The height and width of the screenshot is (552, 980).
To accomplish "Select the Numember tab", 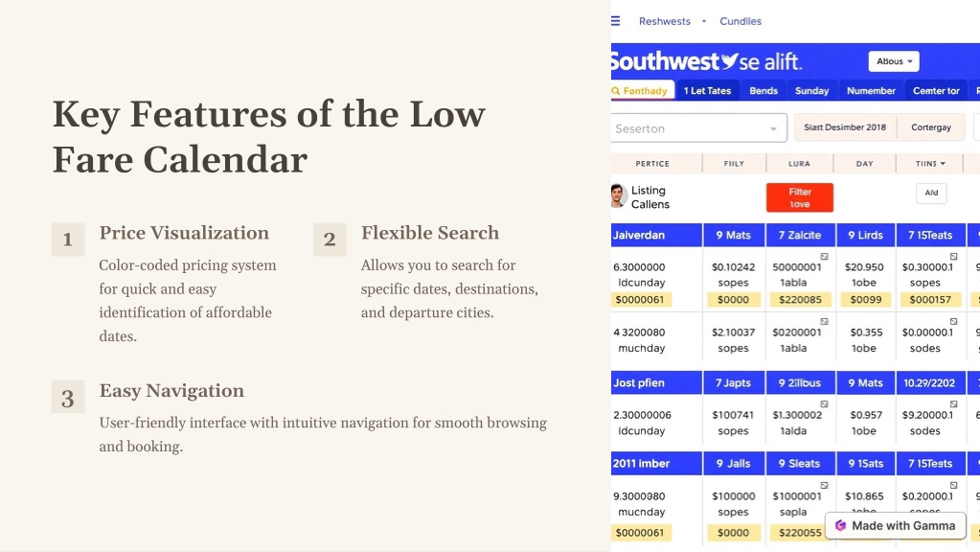I will (x=871, y=91).
